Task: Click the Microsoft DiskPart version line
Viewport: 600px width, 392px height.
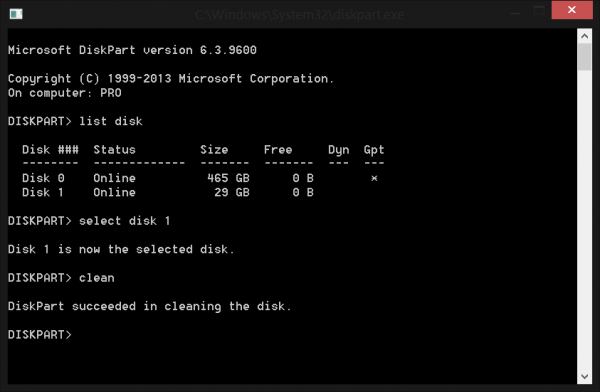Action: pos(132,50)
